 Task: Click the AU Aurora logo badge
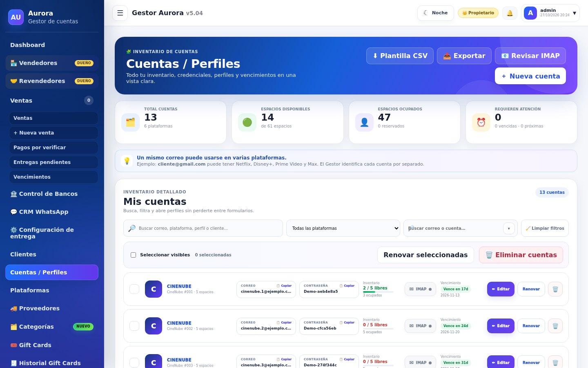[x=16, y=17]
